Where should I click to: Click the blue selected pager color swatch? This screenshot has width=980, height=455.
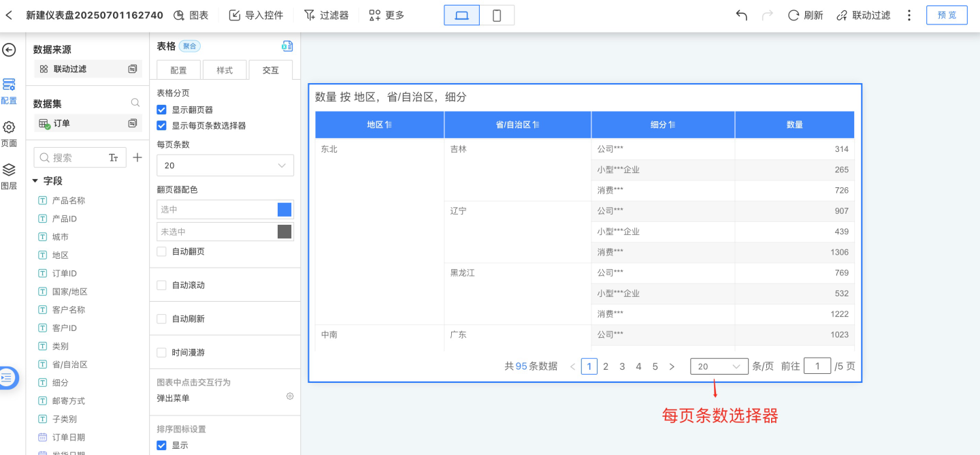coord(284,210)
